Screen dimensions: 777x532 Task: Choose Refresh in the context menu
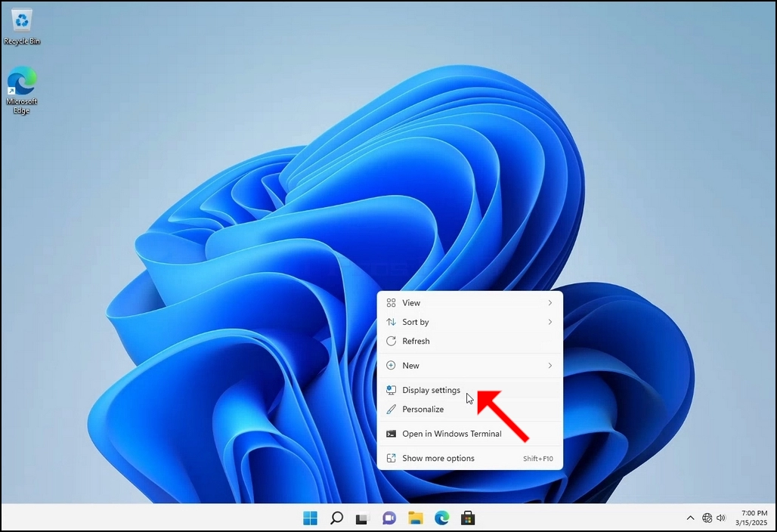pos(470,341)
